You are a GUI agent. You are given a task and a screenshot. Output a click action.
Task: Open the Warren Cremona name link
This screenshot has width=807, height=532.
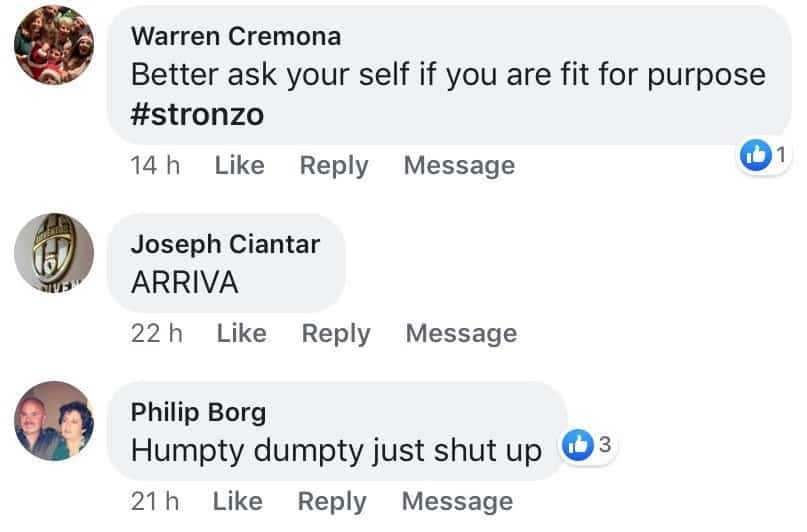point(236,37)
